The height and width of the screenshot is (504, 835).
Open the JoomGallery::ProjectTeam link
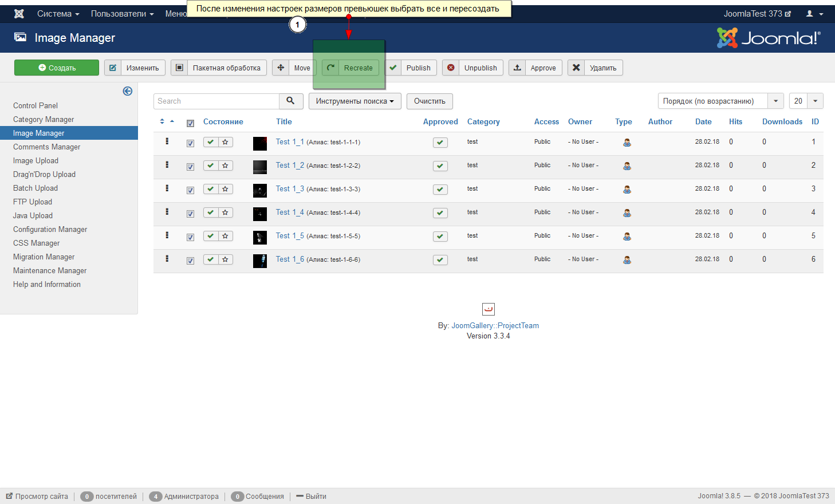[x=495, y=325]
